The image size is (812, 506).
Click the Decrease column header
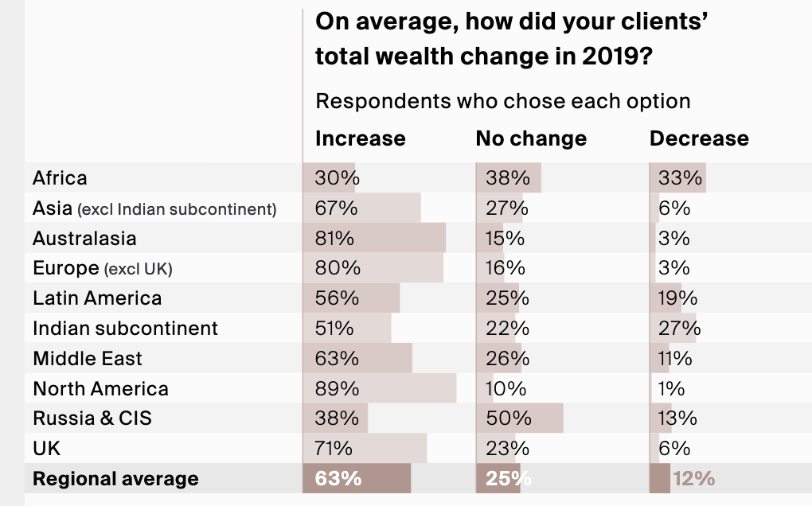[699, 138]
